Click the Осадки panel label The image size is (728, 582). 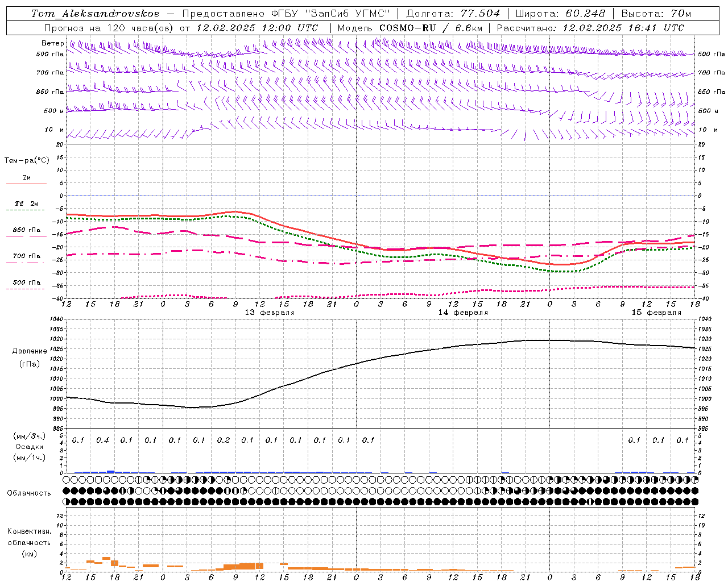tap(30, 447)
